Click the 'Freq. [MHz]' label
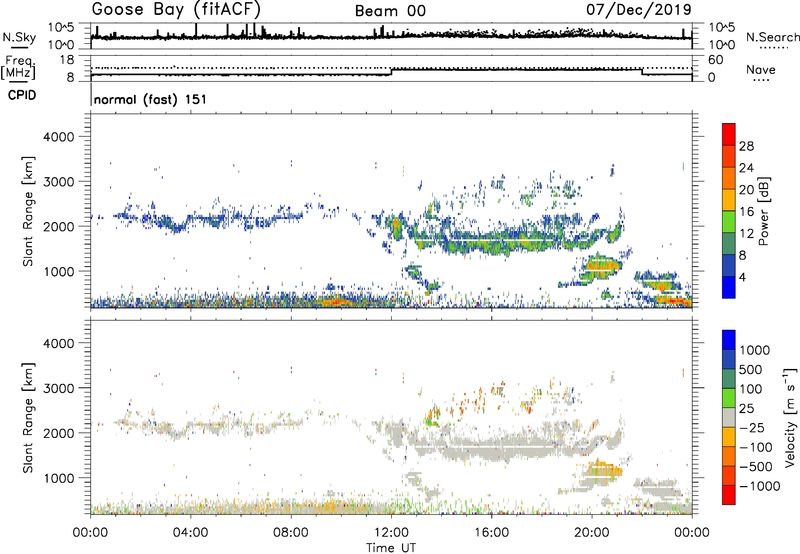 pyautogui.click(x=18, y=67)
